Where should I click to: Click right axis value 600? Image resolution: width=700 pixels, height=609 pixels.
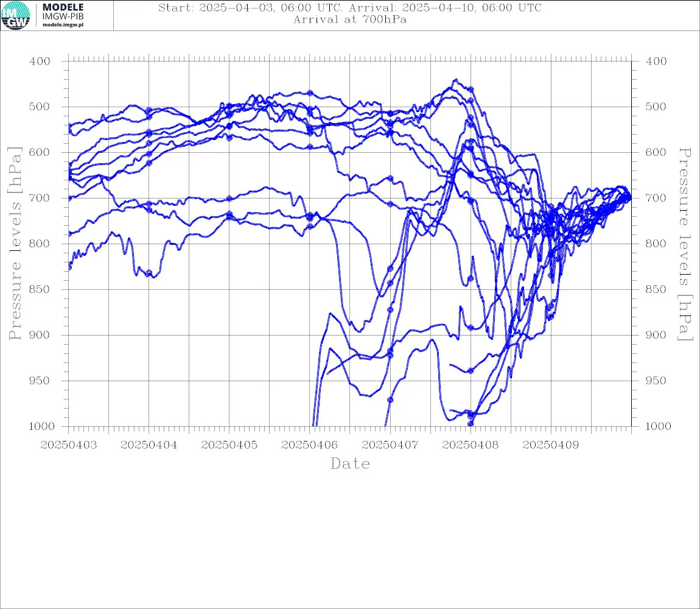coord(656,152)
